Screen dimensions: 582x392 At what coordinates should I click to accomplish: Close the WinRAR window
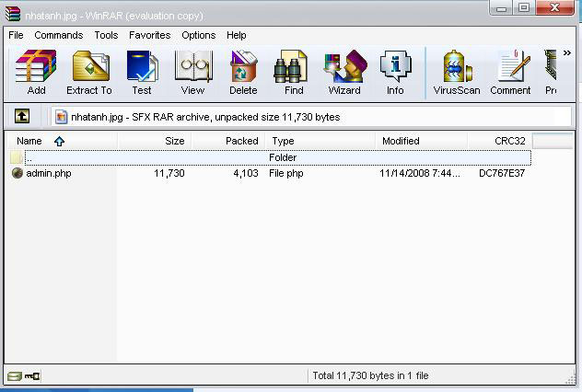(555, 7)
